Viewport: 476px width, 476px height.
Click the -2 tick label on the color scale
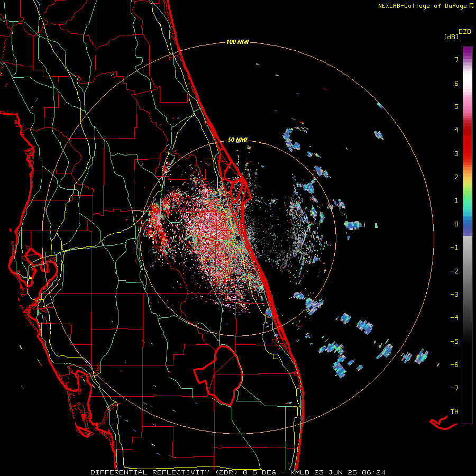coord(454,271)
